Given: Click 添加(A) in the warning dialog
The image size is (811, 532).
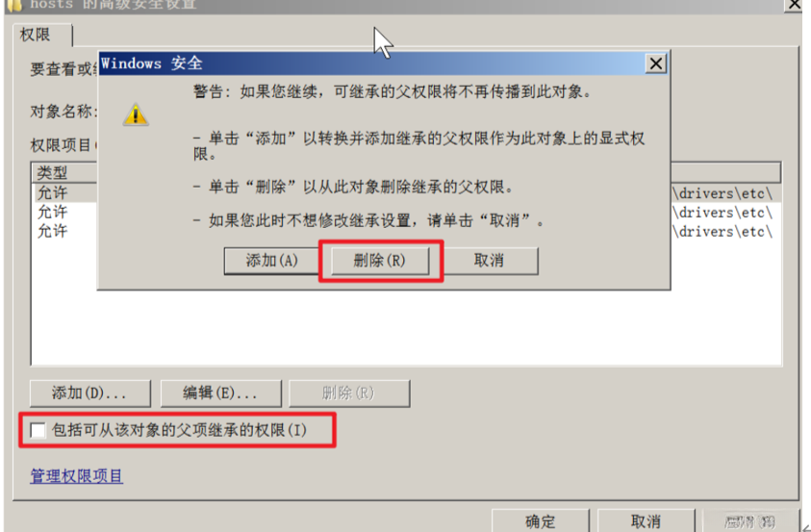Looking at the screenshot, I should pyautogui.click(x=271, y=260).
